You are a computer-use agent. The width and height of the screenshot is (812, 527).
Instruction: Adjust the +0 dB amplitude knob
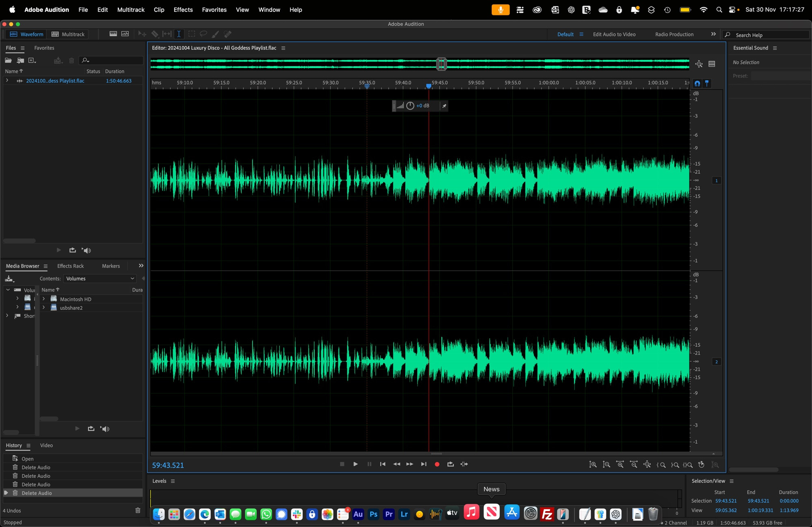(x=410, y=106)
